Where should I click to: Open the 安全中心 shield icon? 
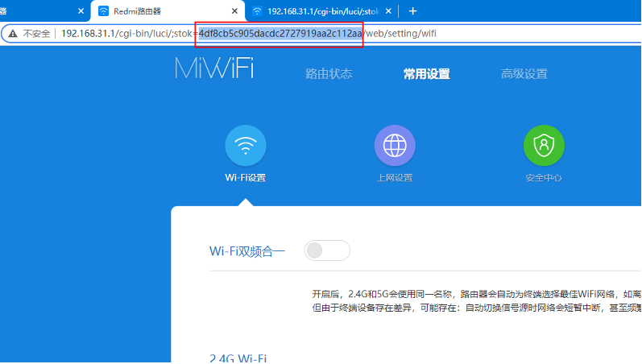point(544,145)
